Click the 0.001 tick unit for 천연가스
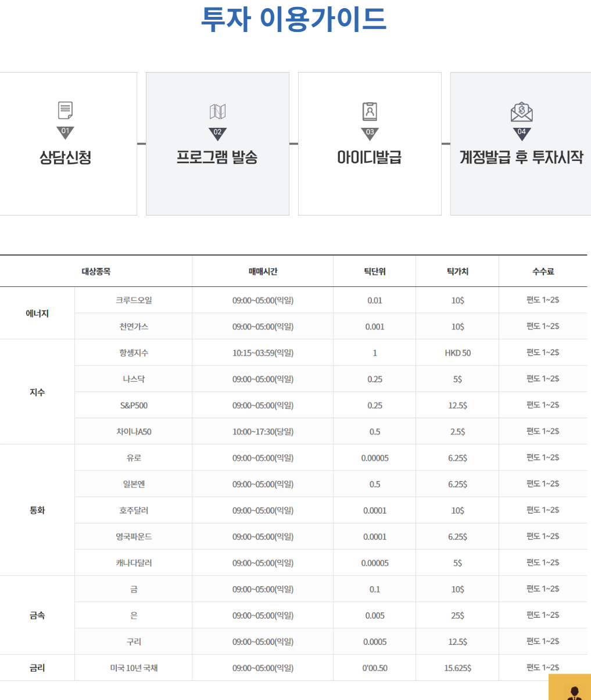The image size is (591, 700). coord(375,326)
